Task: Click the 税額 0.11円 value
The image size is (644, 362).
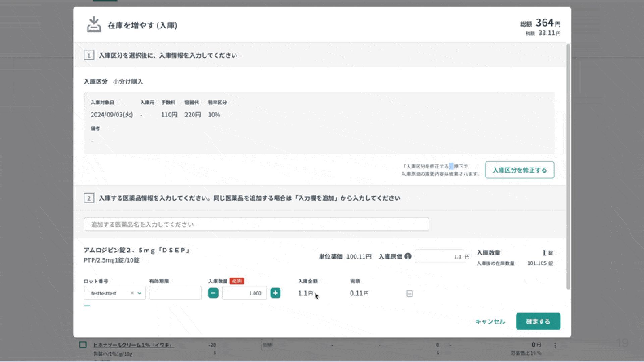Action: click(x=359, y=293)
